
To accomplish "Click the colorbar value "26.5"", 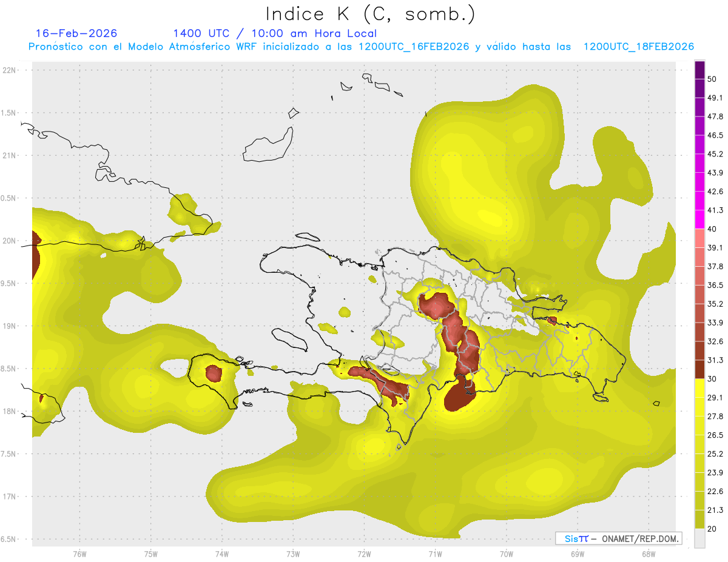I will coord(715,435).
